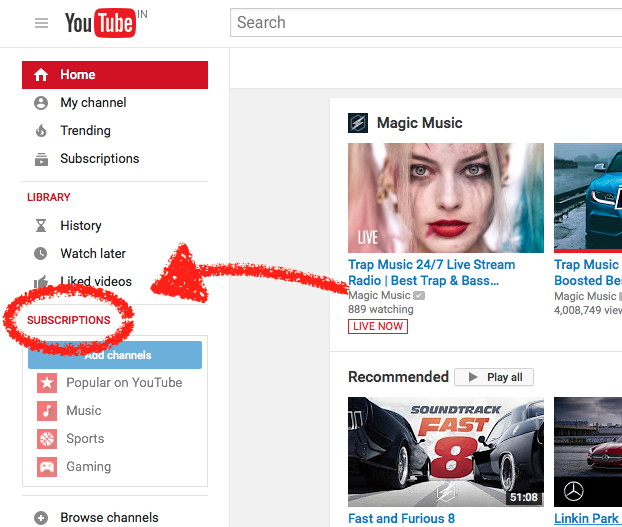This screenshot has width=622, height=527.
Task: Open the Mercedes Linkin Park thumbnail
Action: click(588, 452)
